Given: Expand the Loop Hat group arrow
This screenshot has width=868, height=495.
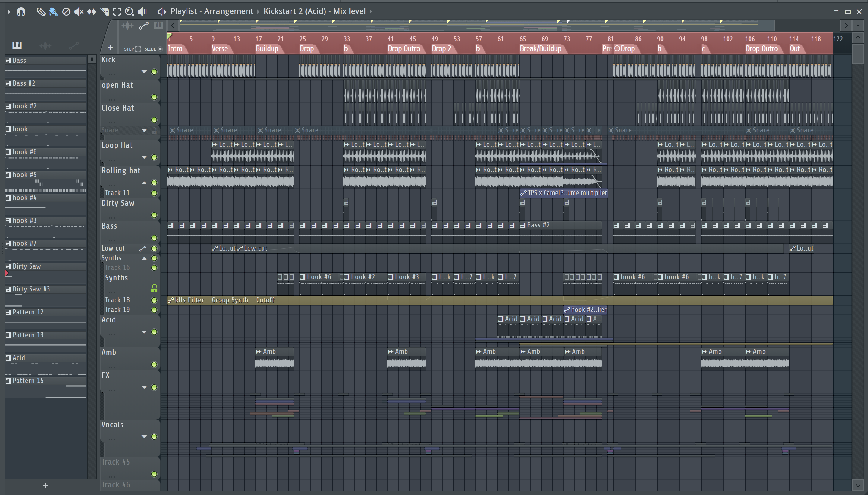Looking at the screenshot, I should [144, 157].
